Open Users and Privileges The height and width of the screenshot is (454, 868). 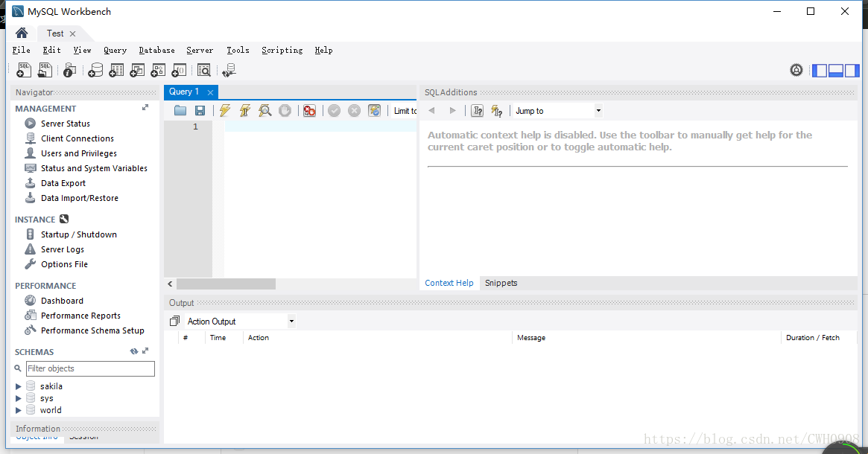tap(79, 153)
